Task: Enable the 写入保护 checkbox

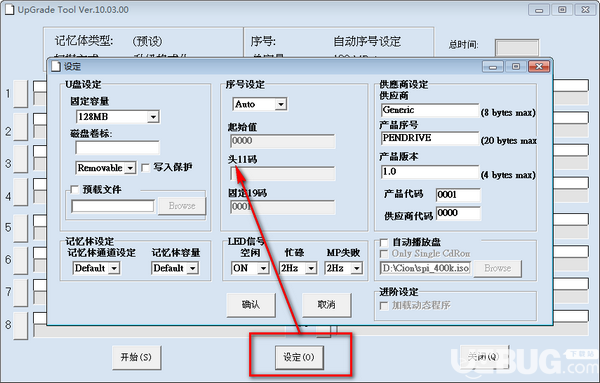Action: pyautogui.click(x=145, y=168)
